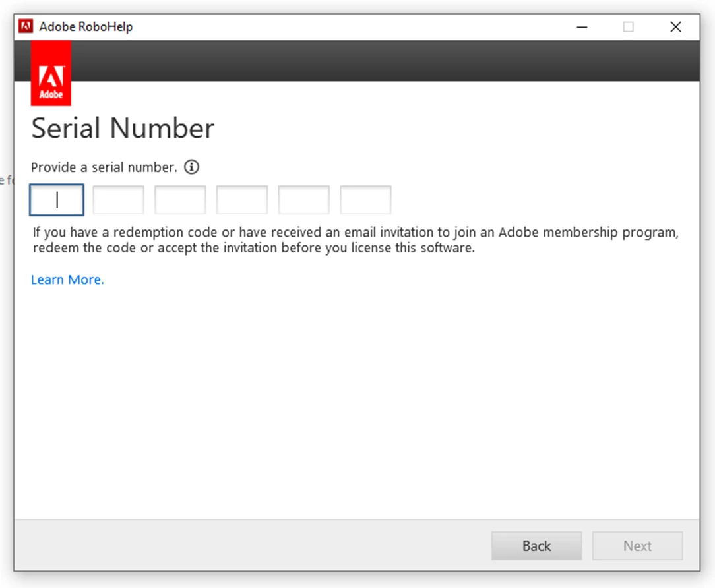Select the sixth serial number box
Viewport: 715px width, 588px height.
click(365, 200)
